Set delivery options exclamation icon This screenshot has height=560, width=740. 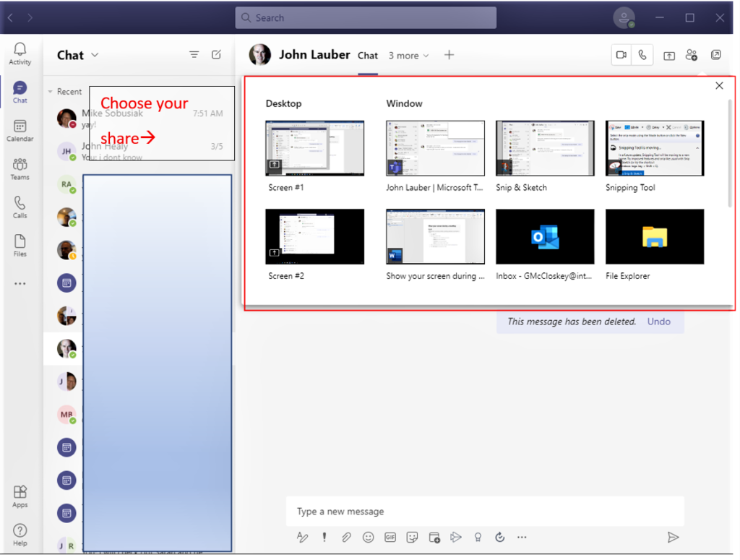click(324, 537)
